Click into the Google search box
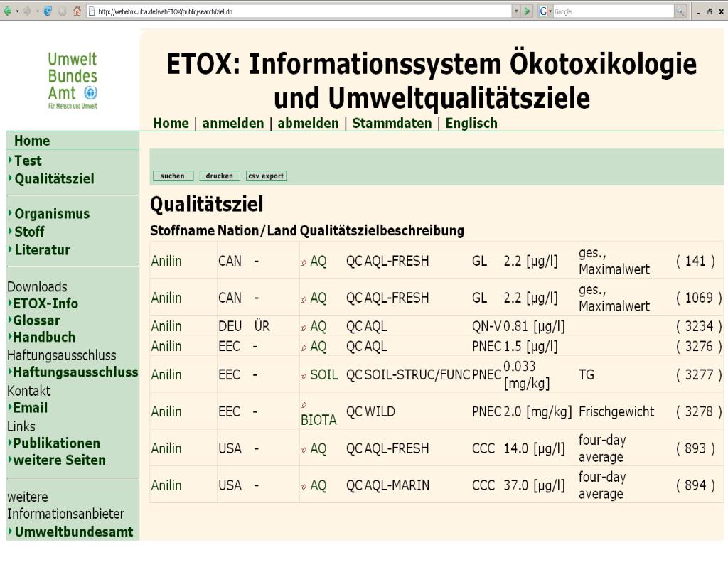The height and width of the screenshot is (582, 728). 613,11
